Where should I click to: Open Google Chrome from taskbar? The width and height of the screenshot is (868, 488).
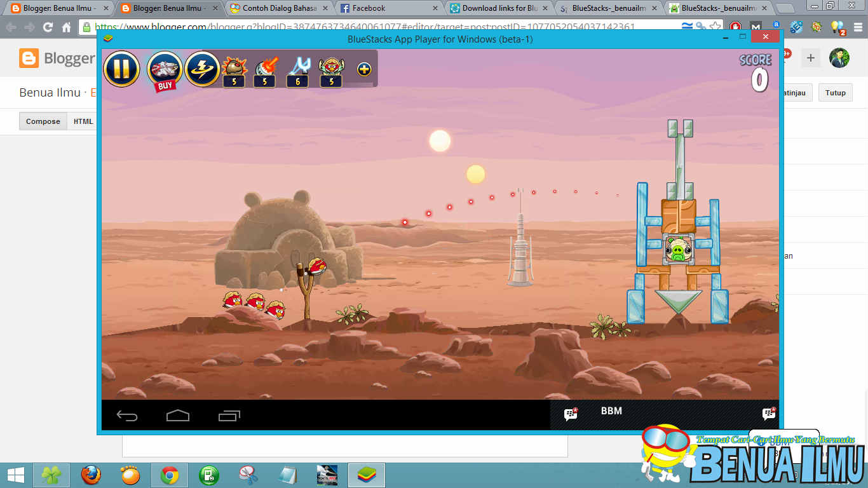tap(170, 475)
